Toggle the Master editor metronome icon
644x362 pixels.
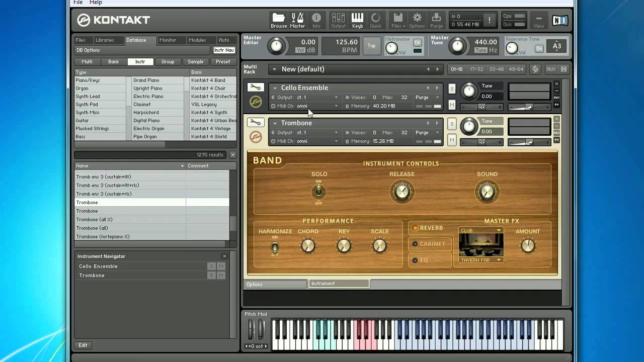[x=297, y=20]
